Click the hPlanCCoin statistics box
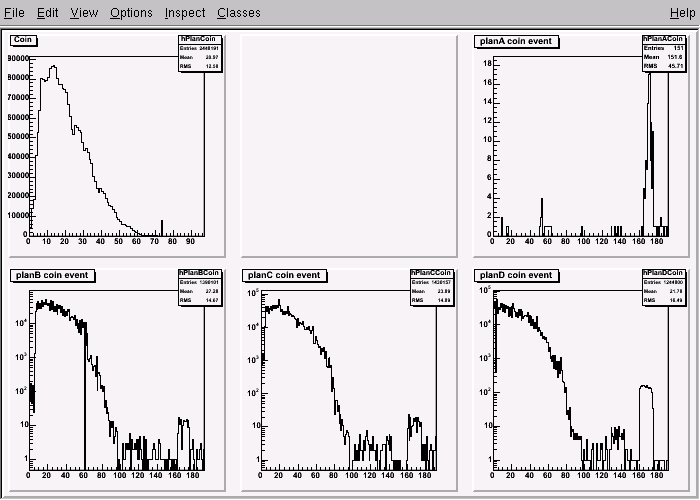The image size is (700, 500). point(432,287)
